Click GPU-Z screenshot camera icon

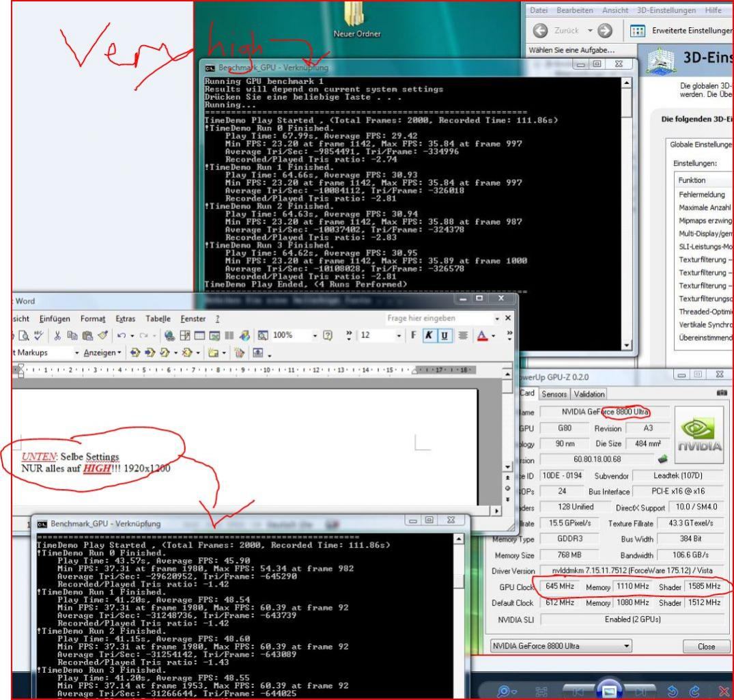722,393
